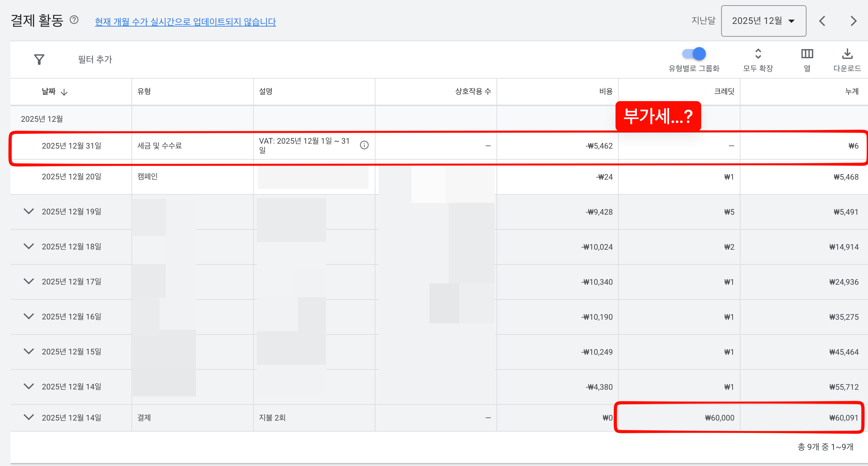Expand the 2025년 12월 19일 row
The width and height of the screenshot is (868, 466).
pyautogui.click(x=29, y=211)
